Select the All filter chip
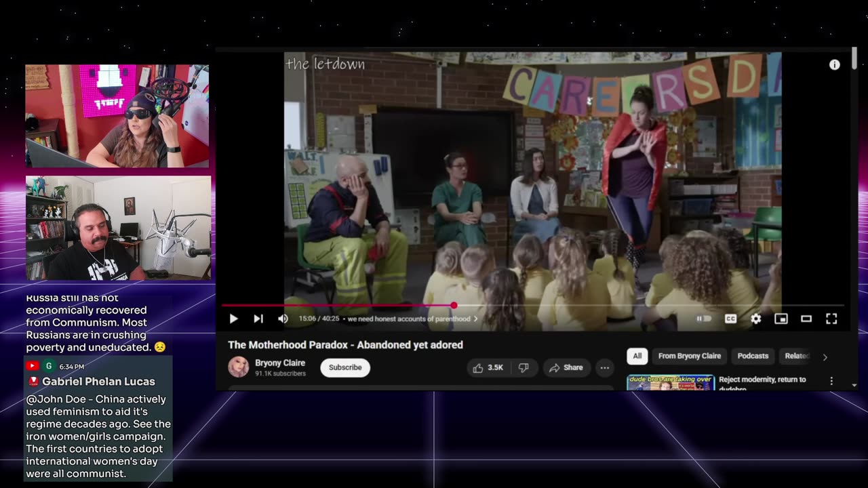 point(637,356)
